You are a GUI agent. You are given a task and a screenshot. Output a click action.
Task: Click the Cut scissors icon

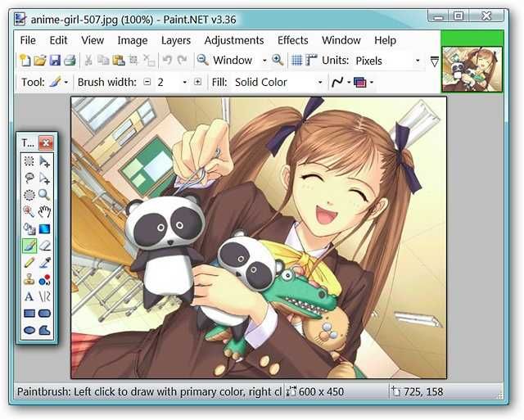coord(88,61)
